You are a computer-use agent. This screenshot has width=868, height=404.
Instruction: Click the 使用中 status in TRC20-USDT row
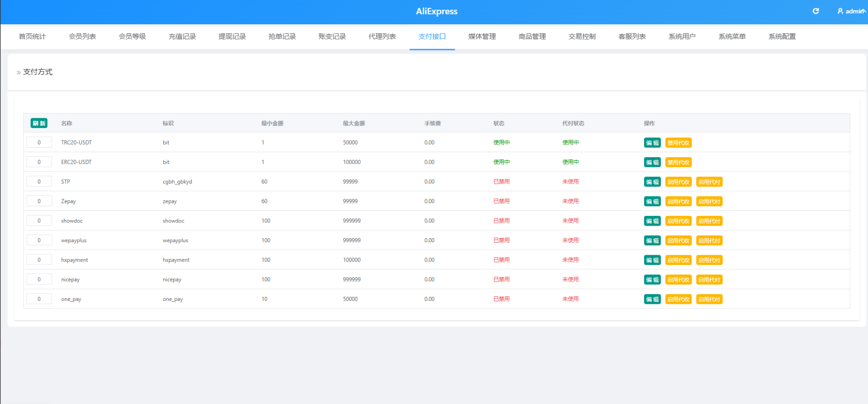(x=502, y=143)
